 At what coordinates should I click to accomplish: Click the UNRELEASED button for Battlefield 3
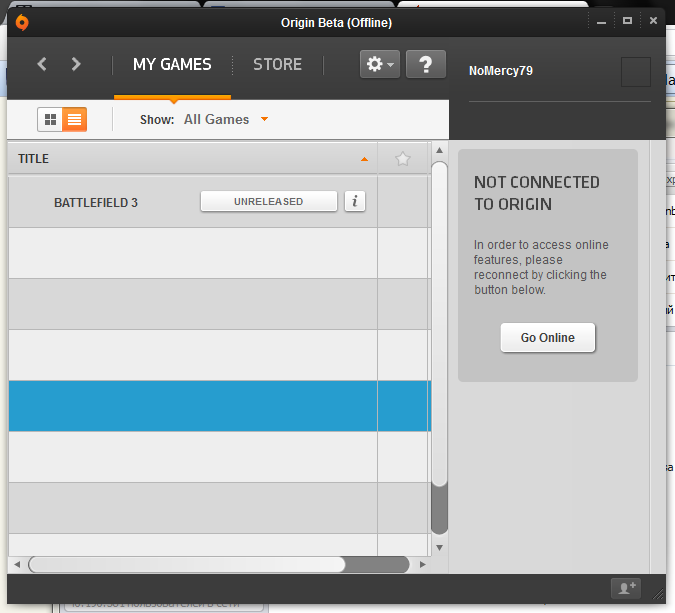(x=269, y=201)
